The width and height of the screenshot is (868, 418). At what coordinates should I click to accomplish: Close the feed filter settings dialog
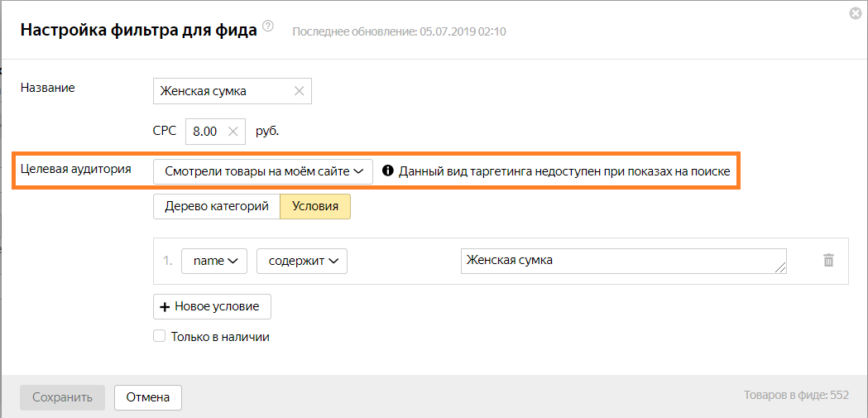click(x=855, y=13)
